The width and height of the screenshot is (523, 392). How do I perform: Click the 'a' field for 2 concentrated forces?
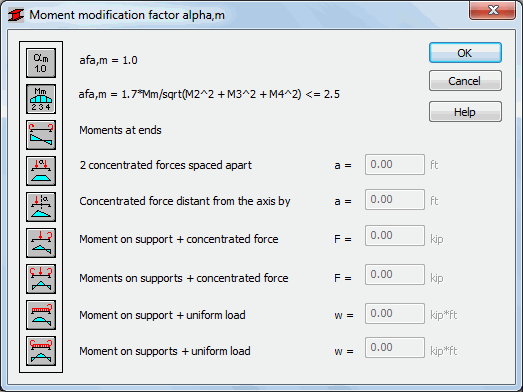point(395,164)
